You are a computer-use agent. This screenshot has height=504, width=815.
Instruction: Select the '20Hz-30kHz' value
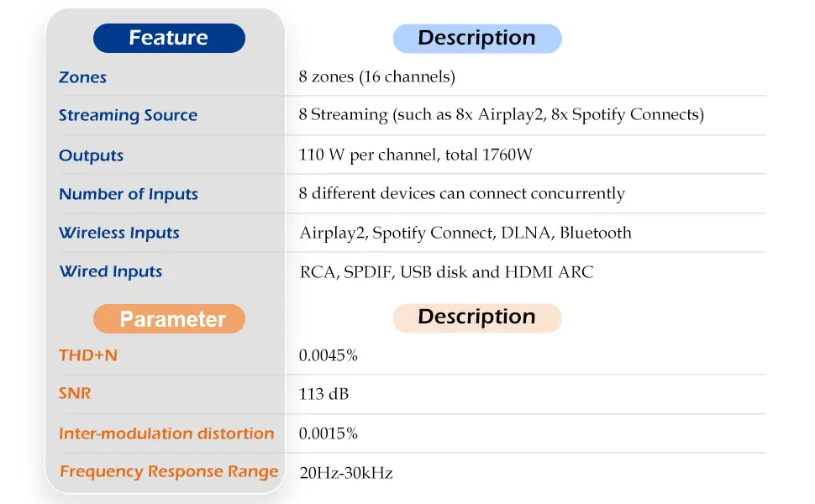click(346, 473)
